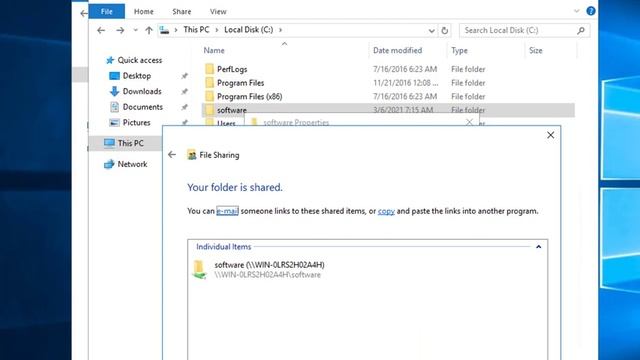Screen dimensions: 640x360
Task: Click the Program Files folder icon
Action: coord(209,83)
